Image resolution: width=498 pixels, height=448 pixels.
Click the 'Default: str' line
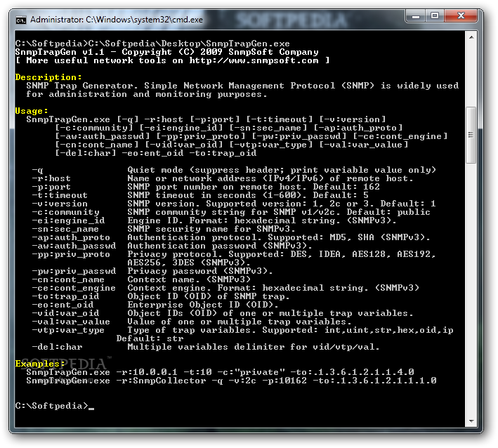(150, 338)
